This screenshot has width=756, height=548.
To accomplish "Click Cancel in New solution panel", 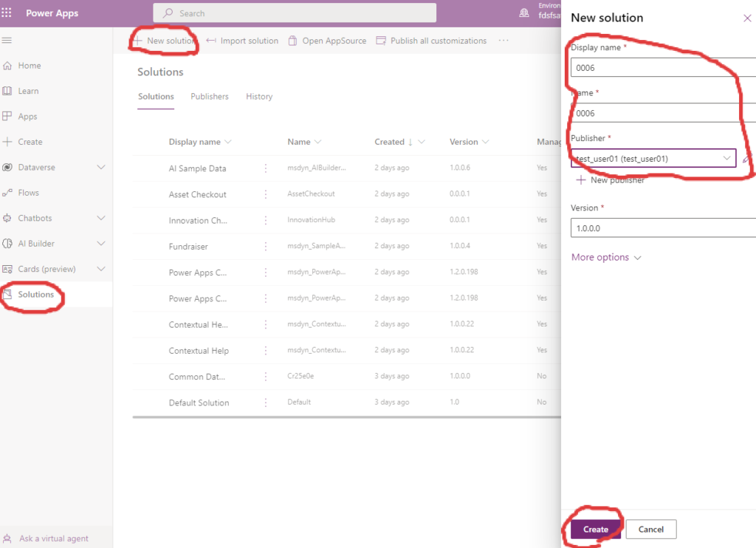I will pos(650,530).
